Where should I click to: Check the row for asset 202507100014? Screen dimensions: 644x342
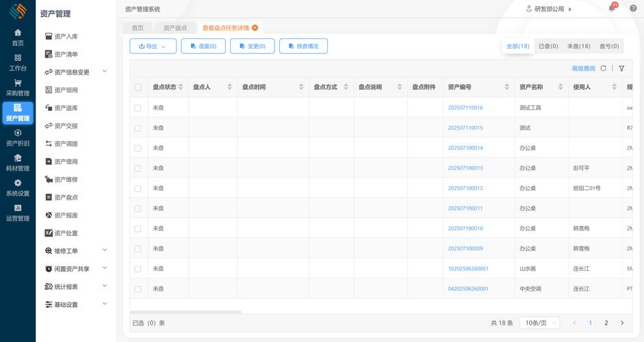(138, 148)
